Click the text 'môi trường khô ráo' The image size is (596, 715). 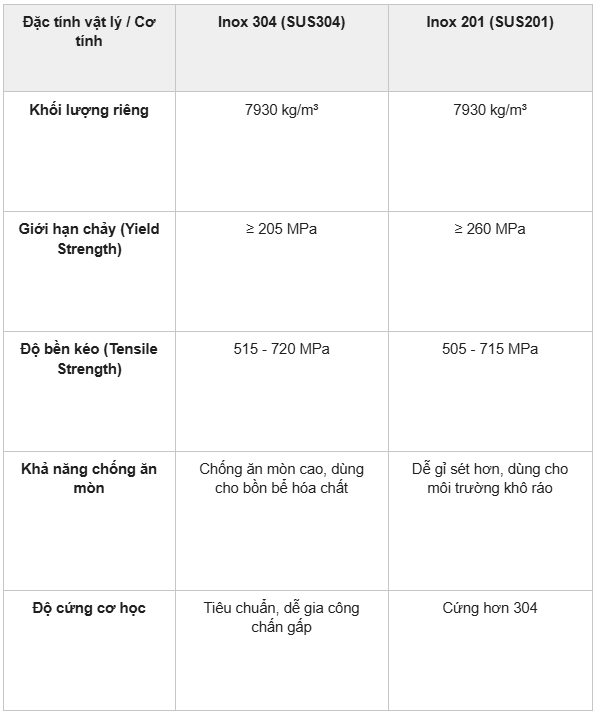pyautogui.click(x=490, y=488)
